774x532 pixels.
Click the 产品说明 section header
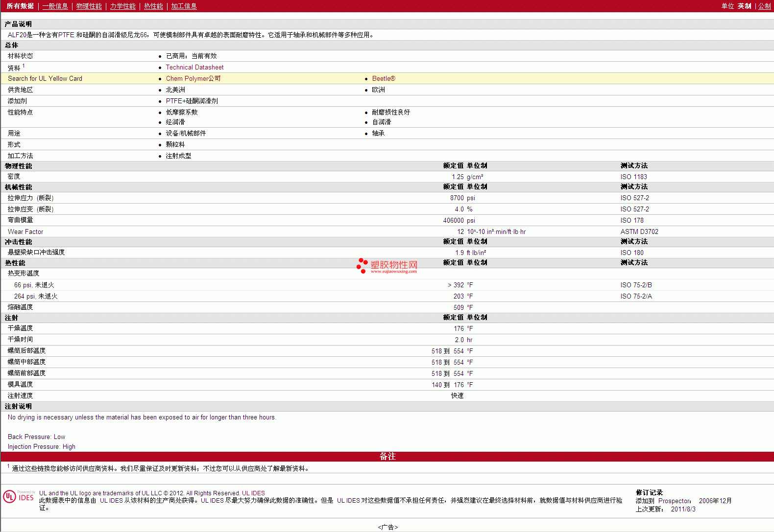tap(18, 24)
